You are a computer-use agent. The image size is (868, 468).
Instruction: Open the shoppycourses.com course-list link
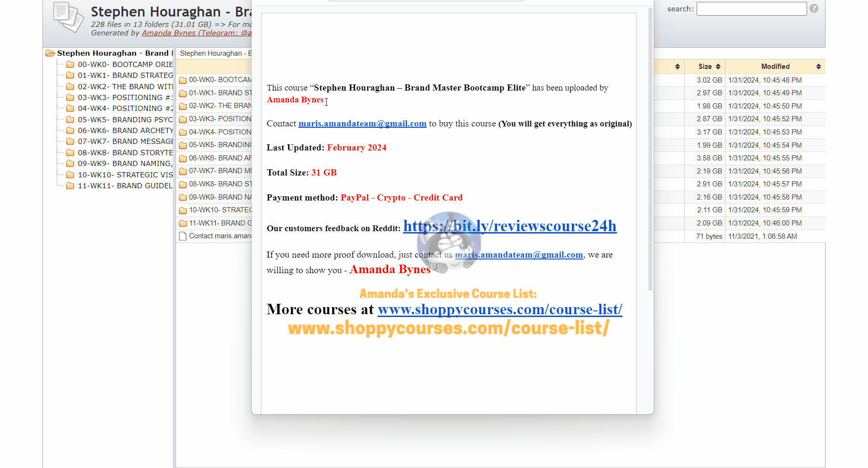[x=499, y=309]
